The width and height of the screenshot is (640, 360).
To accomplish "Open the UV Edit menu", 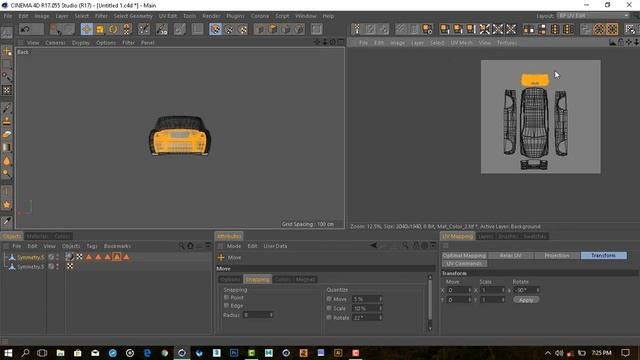I will point(168,16).
